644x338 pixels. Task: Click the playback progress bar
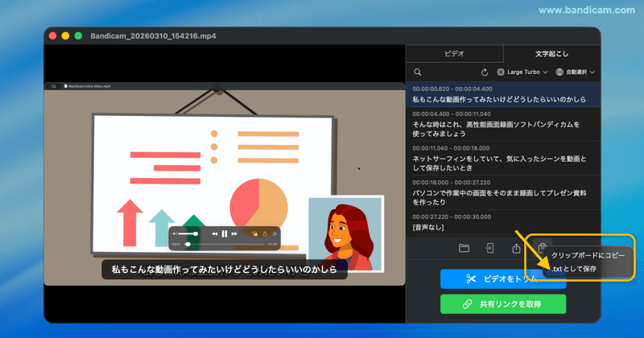[x=225, y=245]
